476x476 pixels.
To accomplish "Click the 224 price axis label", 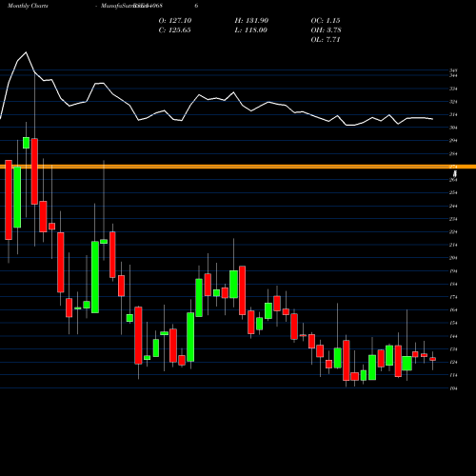I will (453, 231).
